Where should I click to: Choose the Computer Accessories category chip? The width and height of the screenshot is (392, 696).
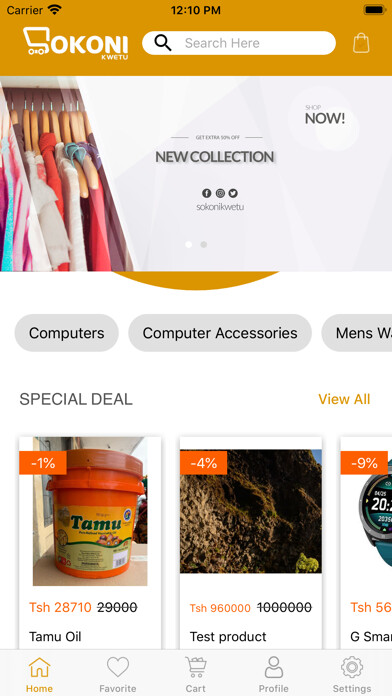point(220,333)
